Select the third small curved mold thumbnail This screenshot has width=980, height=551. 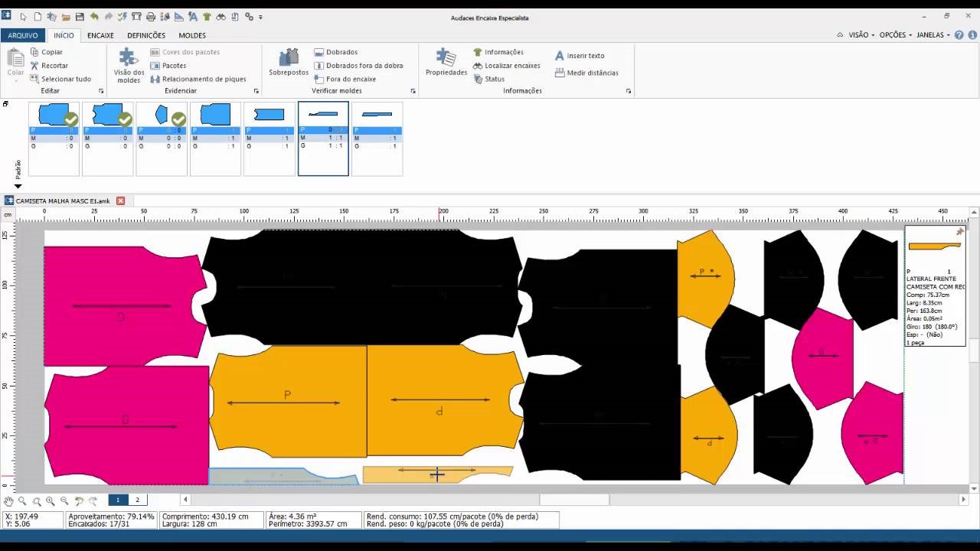click(162, 139)
